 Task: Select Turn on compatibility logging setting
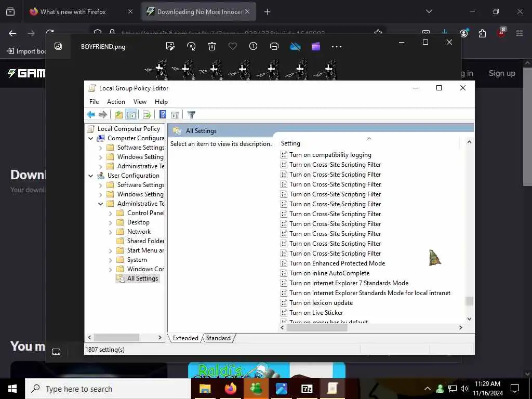pyautogui.click(x=330, y=155)
